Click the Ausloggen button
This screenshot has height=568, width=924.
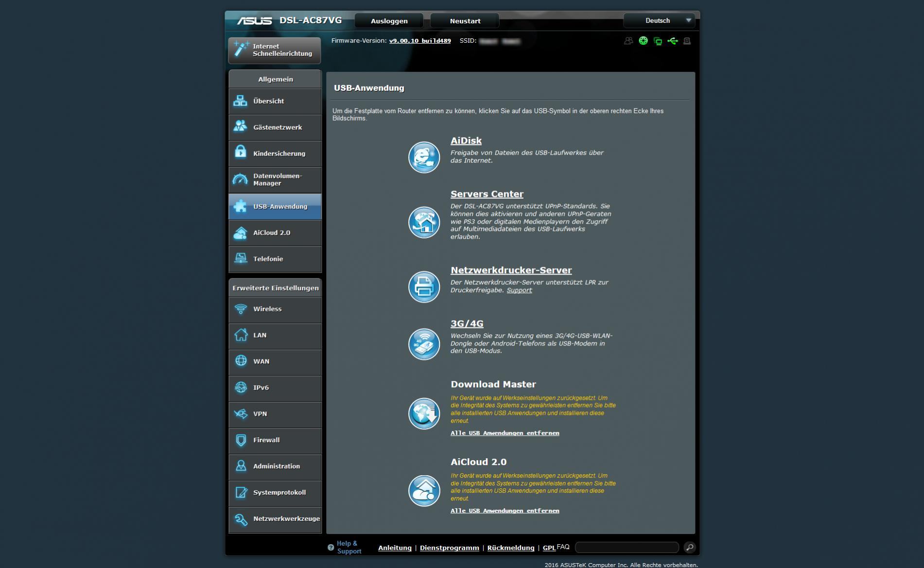click(389, 21)
